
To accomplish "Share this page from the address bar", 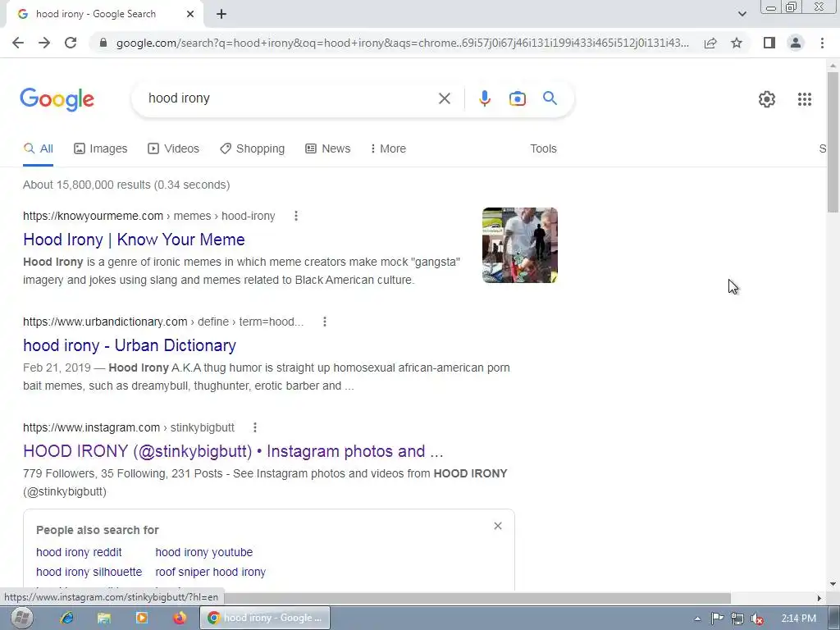I will (710, 43).
